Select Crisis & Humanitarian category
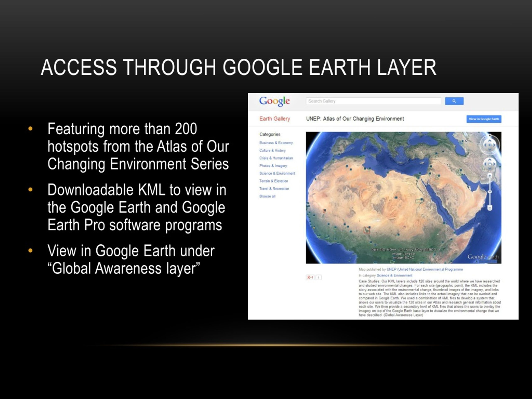This screenshot has height=399, width=532. tap(276, 158)
